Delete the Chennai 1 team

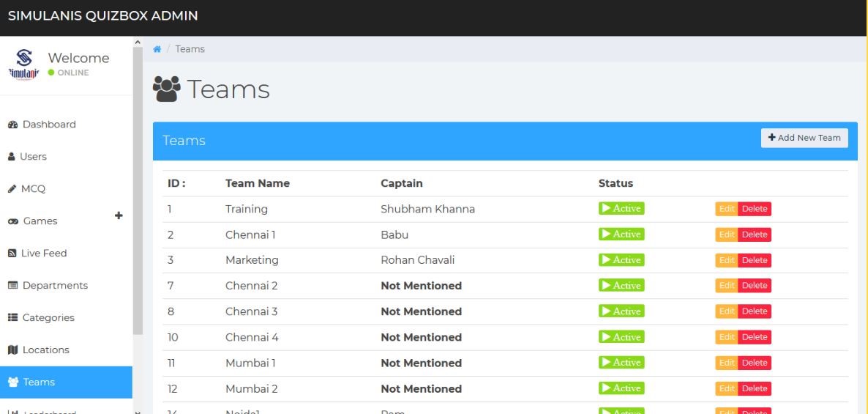pos(755,234)
